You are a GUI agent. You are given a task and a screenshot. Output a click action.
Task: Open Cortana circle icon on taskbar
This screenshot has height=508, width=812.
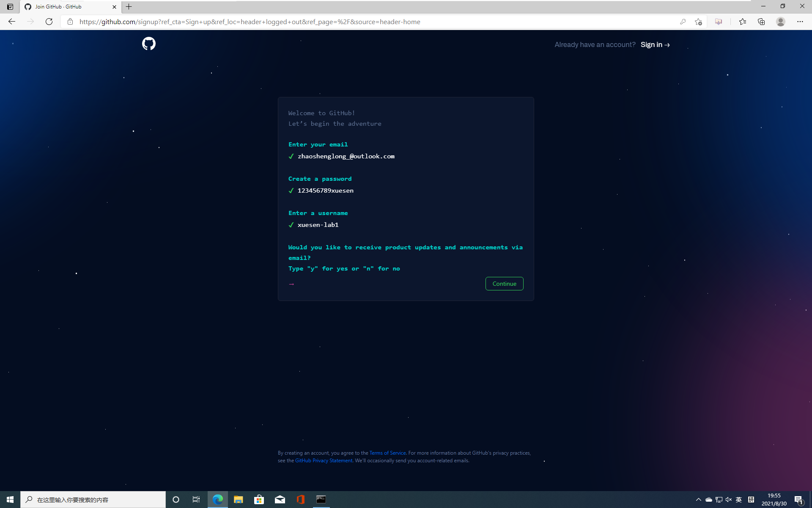[176, 500]
